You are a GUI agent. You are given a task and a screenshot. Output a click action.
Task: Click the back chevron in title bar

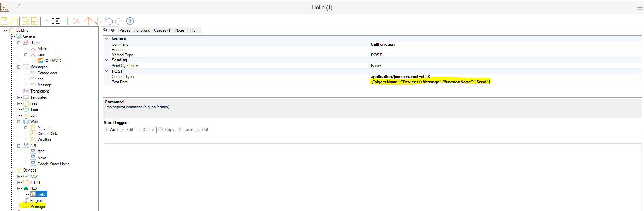tap(18, 7)
